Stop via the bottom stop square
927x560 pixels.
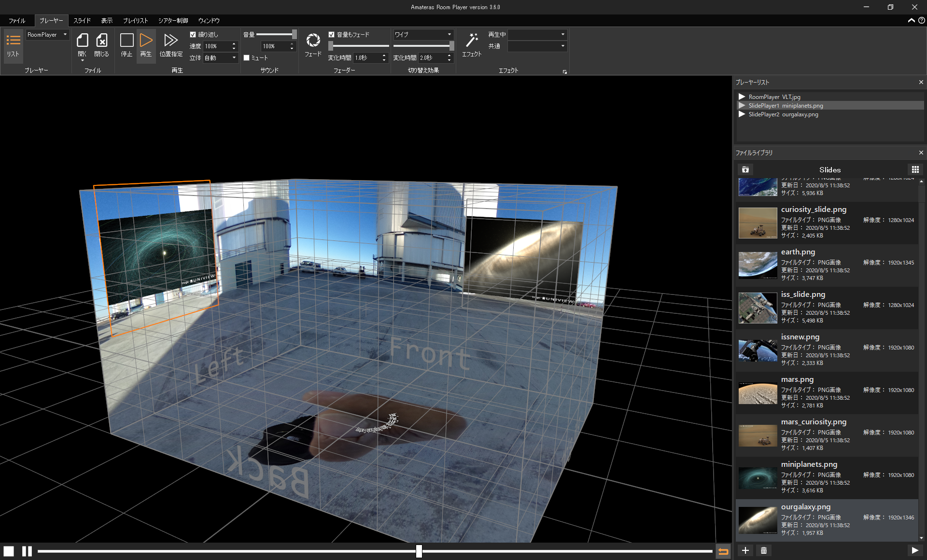coord(9,551)
